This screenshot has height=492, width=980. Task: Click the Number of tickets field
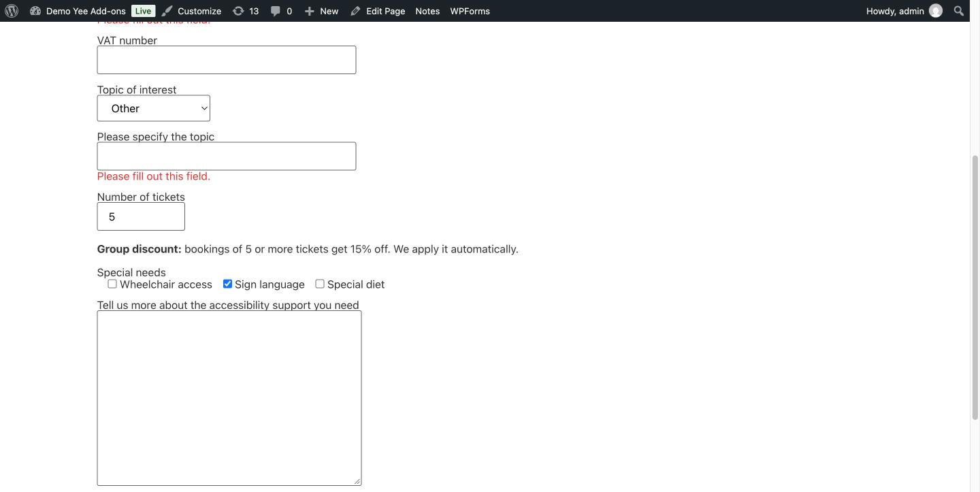pyautogui.click(x=141, y=216)
